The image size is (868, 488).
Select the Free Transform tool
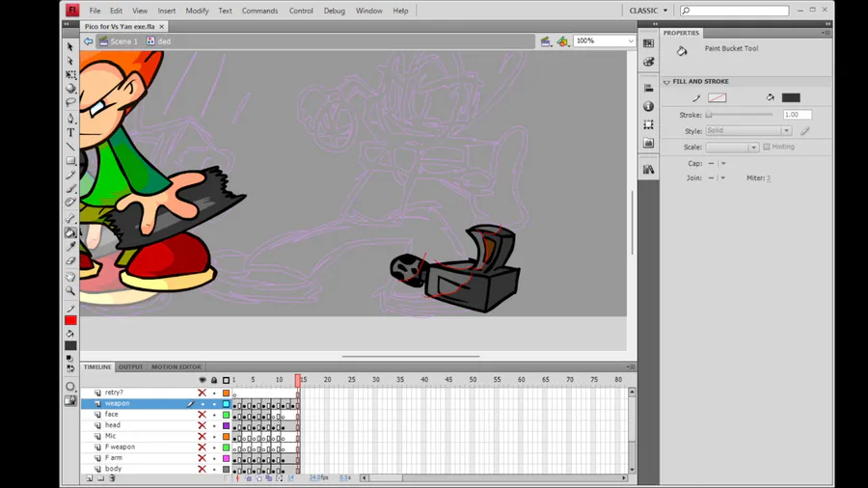coord(70,74)
